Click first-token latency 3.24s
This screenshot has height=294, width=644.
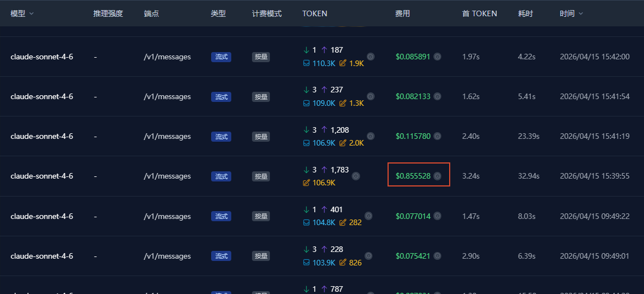(470, 176)
